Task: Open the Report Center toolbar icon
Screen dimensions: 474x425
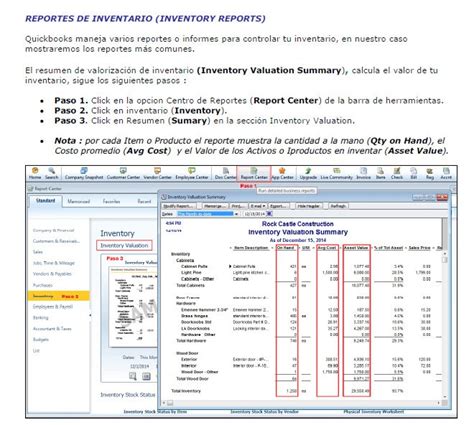Action: 254,173
